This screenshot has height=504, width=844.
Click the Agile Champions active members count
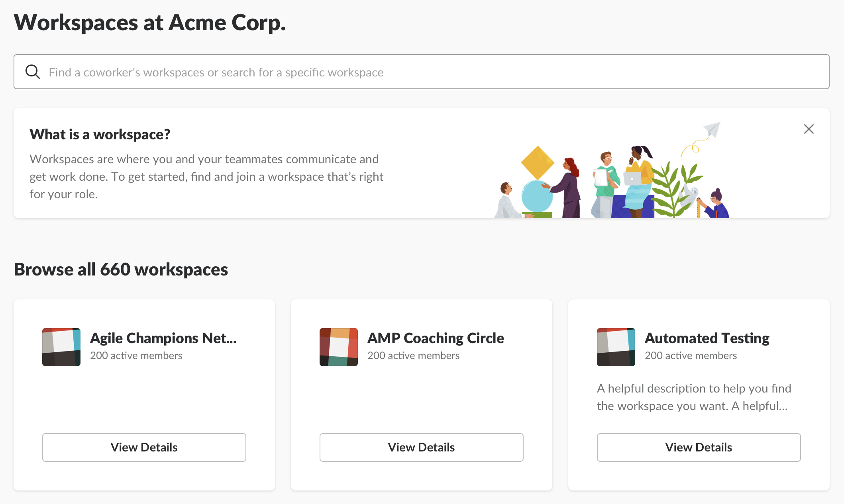point(136,356)
